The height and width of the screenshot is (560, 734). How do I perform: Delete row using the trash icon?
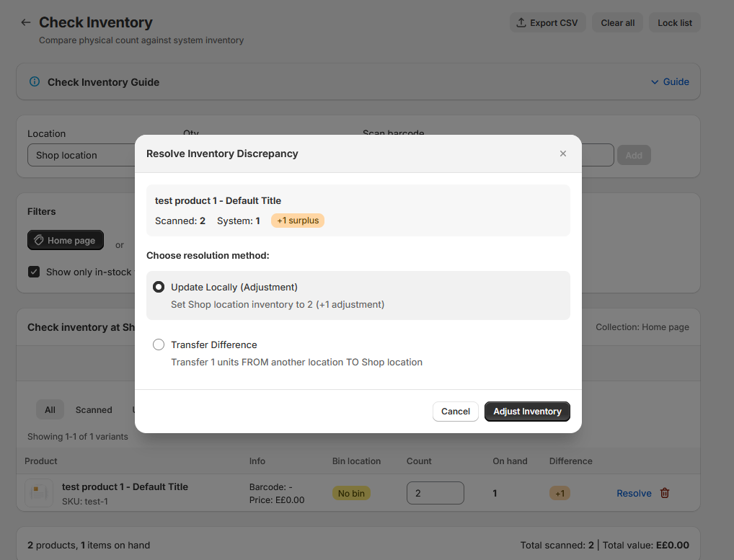665,493
